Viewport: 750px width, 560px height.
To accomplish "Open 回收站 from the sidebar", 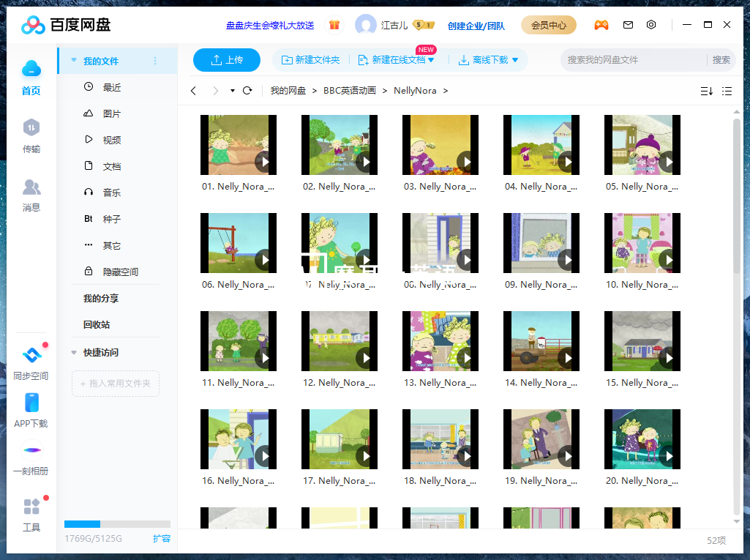I will click(95, 324).
